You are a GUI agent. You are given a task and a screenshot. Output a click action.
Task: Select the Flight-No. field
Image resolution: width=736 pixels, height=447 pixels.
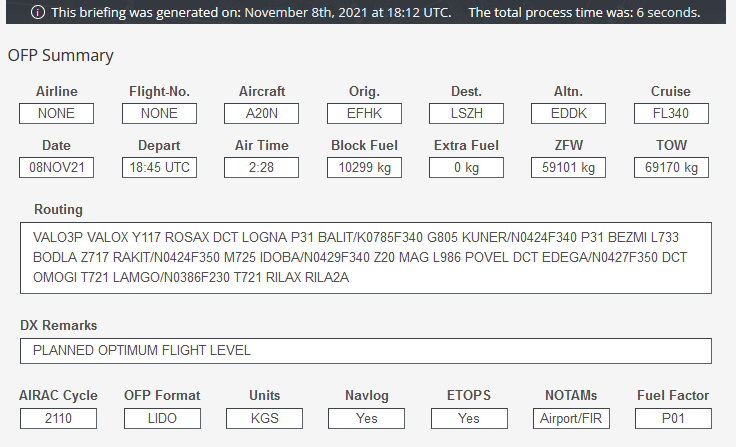click(x=159, y=114)
